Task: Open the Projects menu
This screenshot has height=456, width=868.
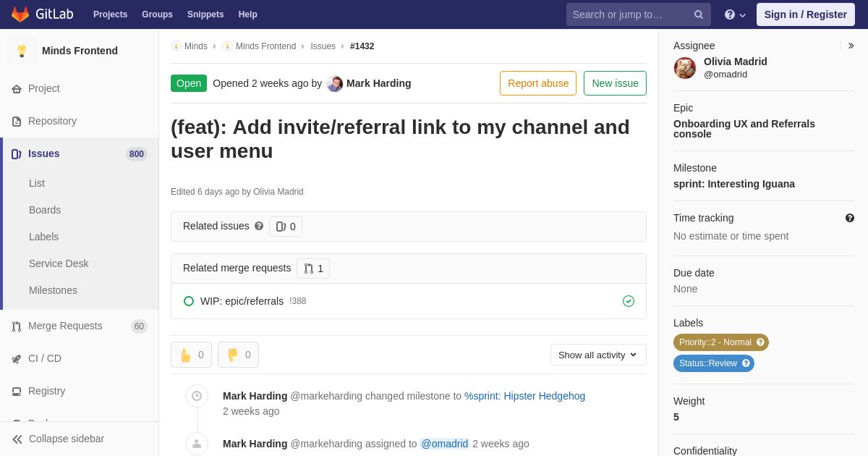Action: tap(110, 14)
